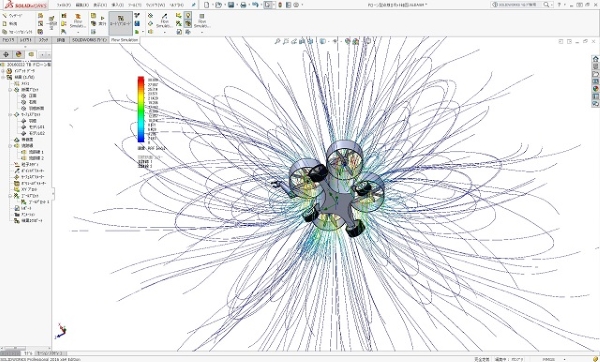Click the Zoom to Fit magnifier icon
The height and width of the screenshot is (362, 600).
click(x=277, y=41)
